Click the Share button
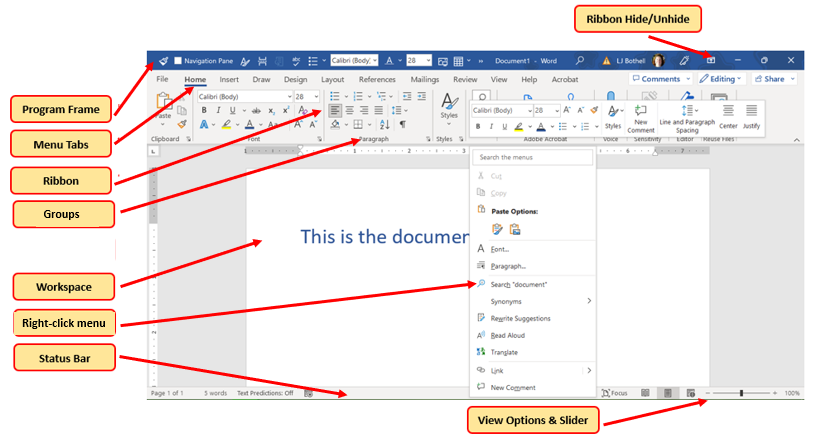This screenshot has height=442, width=815. point(774,79)
